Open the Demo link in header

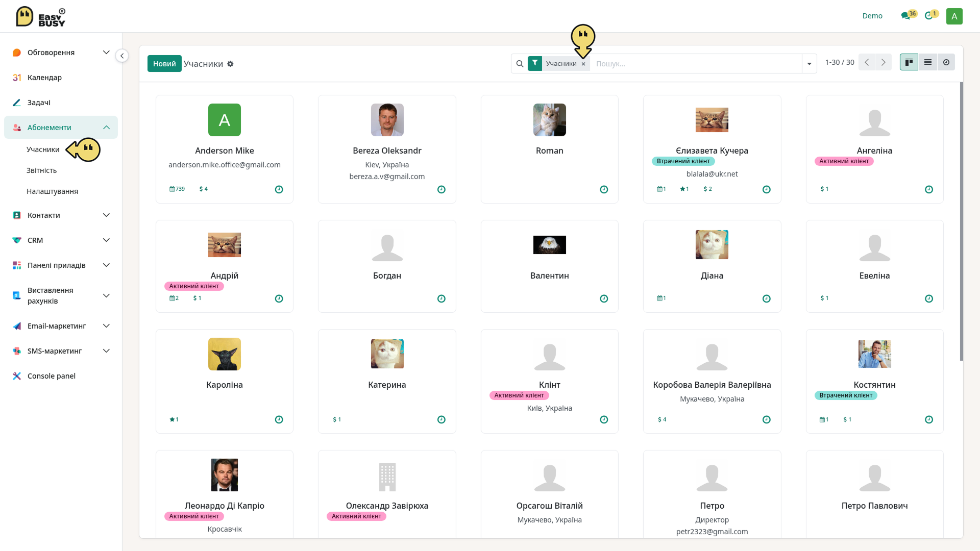(872, 16)
